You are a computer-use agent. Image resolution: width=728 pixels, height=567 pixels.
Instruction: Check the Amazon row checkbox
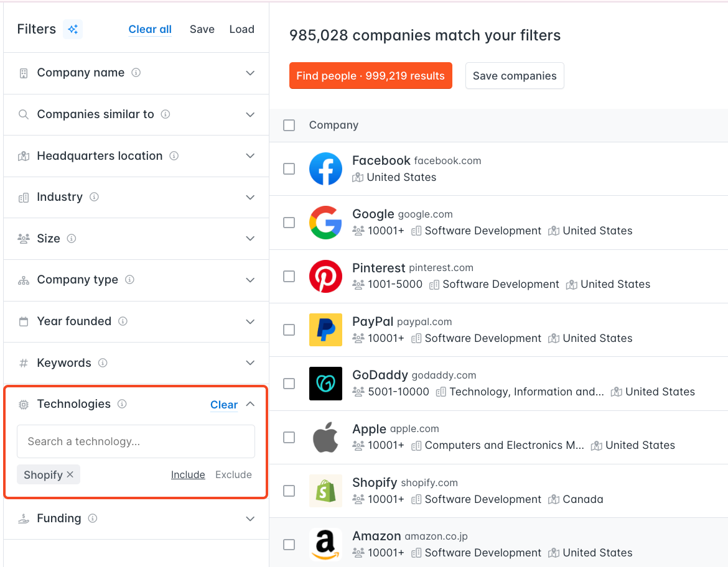[289, 544]
